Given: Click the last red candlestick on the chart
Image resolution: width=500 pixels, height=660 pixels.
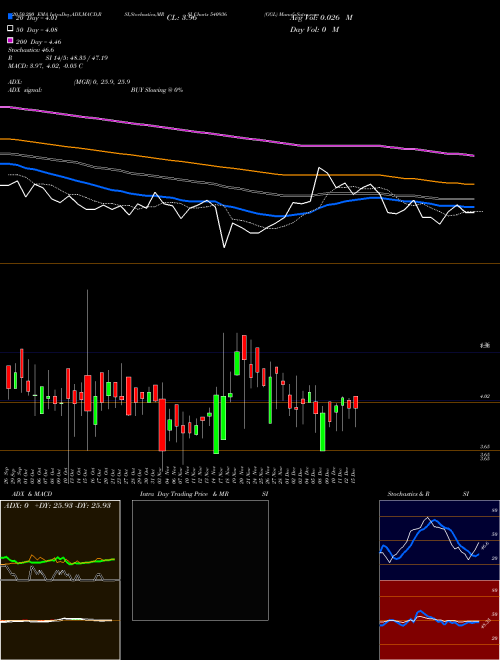Looking at the screenshot, I should [356, 402].
